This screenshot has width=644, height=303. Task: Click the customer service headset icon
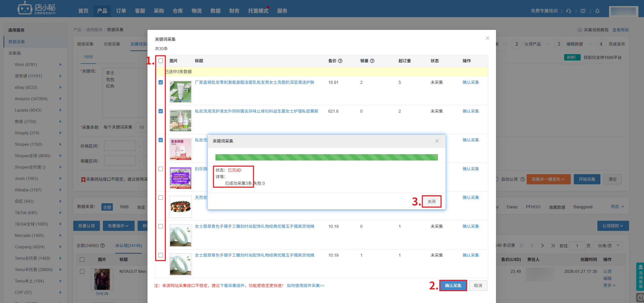[x=569, y=11]
